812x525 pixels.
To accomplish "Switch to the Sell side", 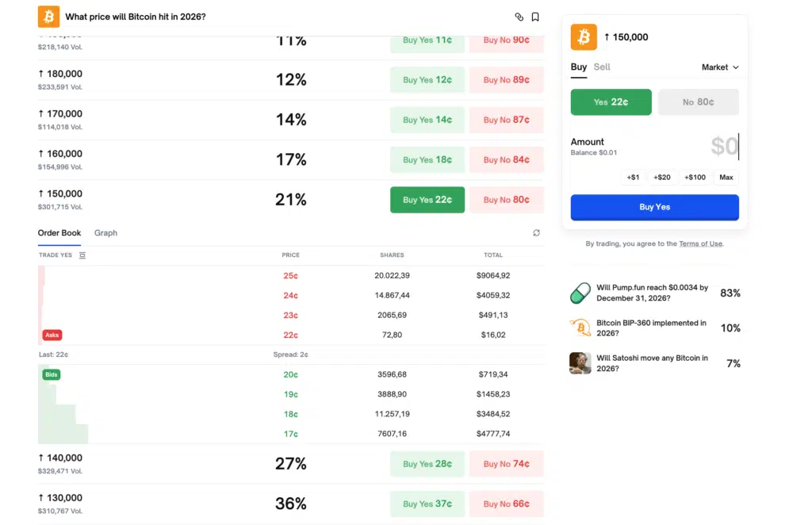I will (602, 67).
